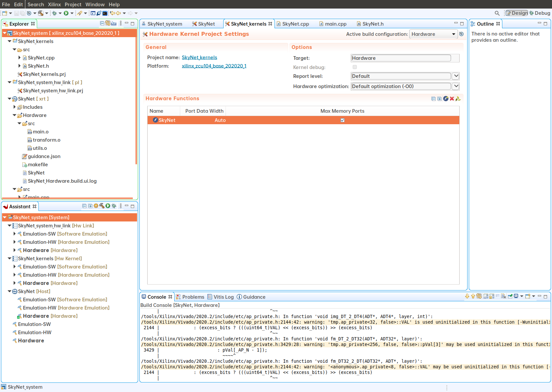The image size is (552, 392).
Task: Launch the black terminal shell icon
Action: [x=105, y=13]
